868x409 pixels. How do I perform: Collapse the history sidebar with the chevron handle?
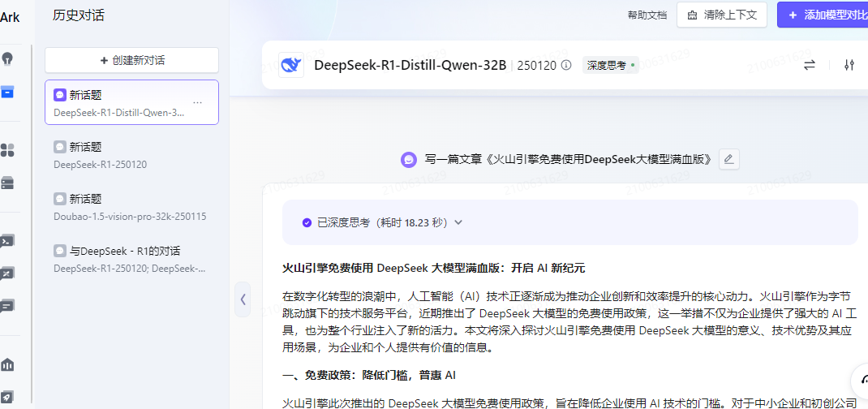click(x=243, y=299)
